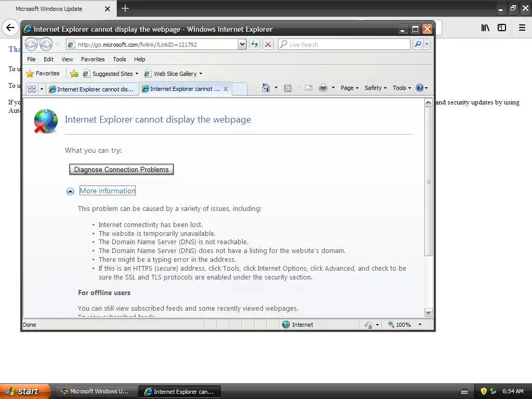Open the address bar history dropdown
The width and height of the screenshot is (532, 399).
(242, 44)
